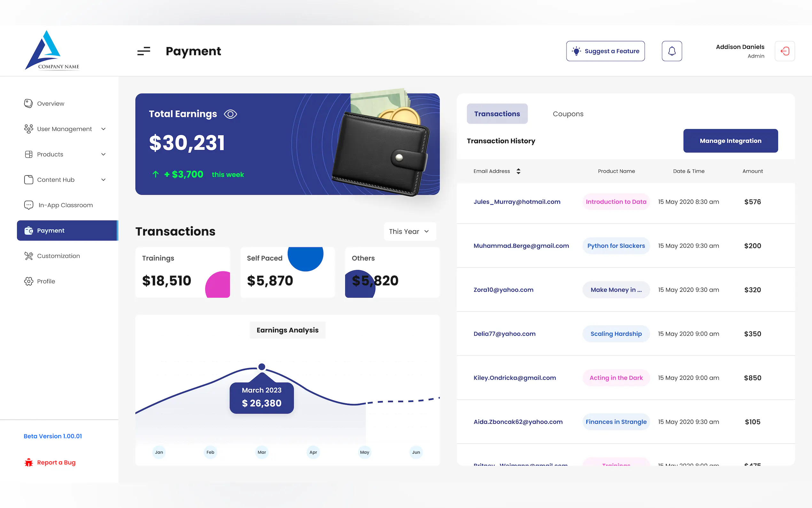
Task: Click the notification bell icon
Action: (x=671, y=51)
